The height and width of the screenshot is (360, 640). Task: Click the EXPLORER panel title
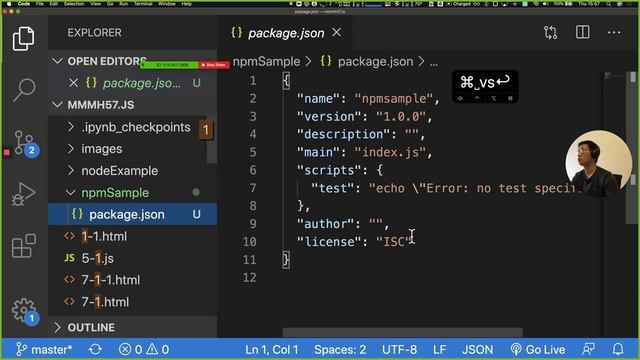(95, 33)
